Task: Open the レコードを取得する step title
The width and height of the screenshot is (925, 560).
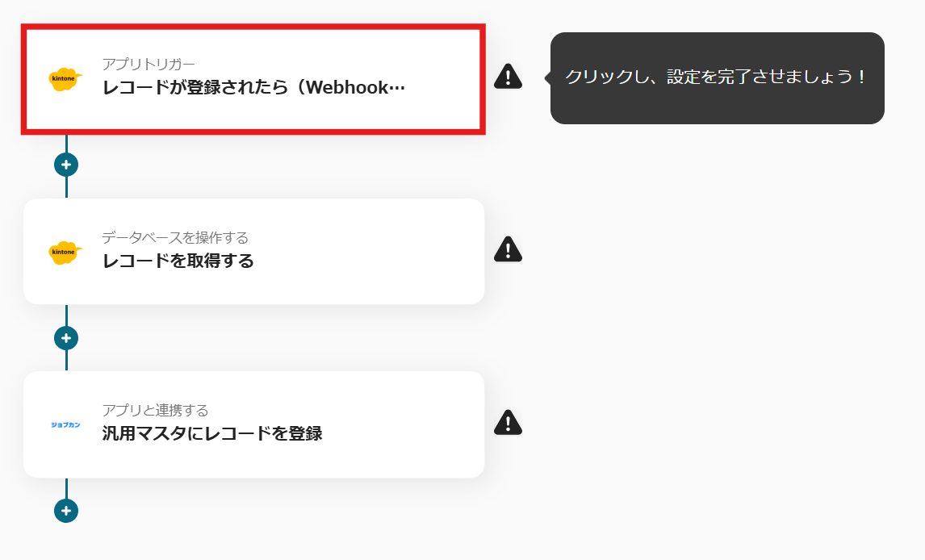Action: tap(178, 261)
